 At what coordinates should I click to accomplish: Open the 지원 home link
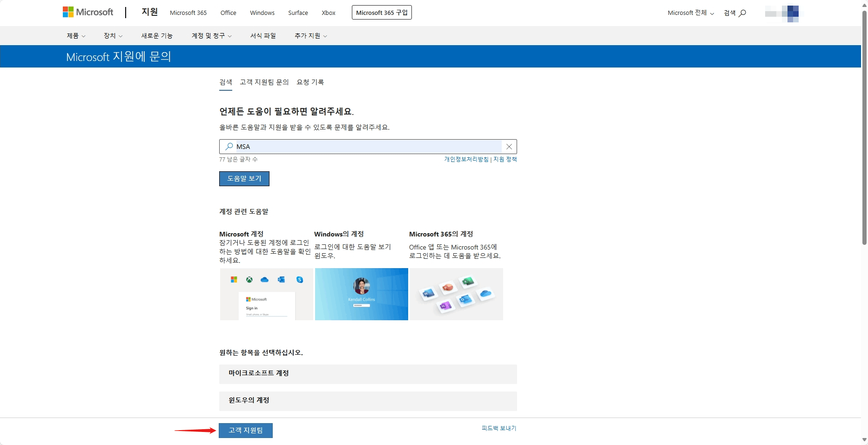[150, 12]
